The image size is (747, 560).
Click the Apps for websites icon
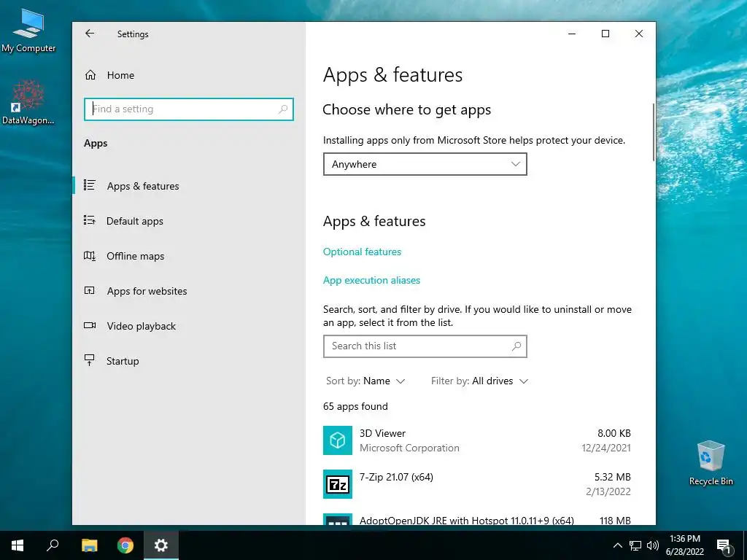pos(90,290)
